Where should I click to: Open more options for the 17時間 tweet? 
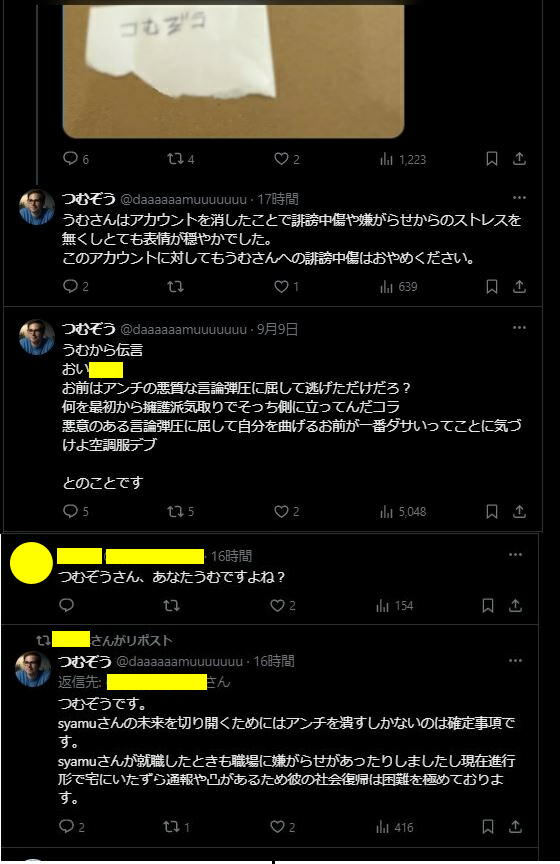click(x=519, y=198)
